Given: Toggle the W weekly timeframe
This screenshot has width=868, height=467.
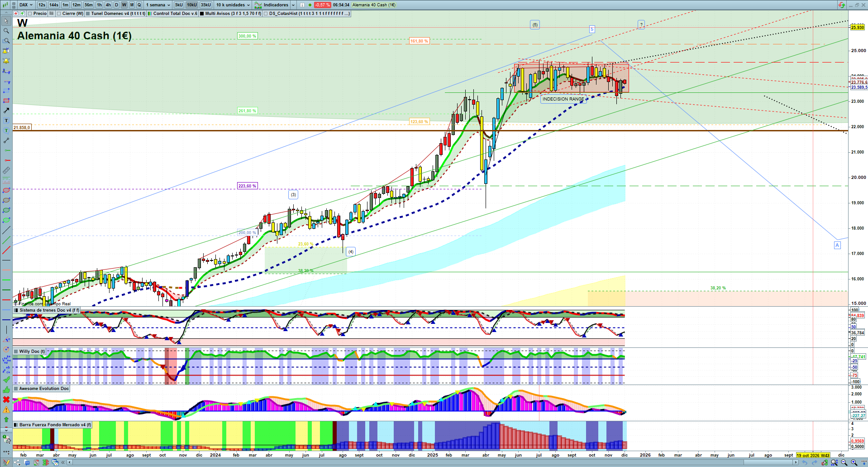Looking at the screenshot, I should (124, 5).
